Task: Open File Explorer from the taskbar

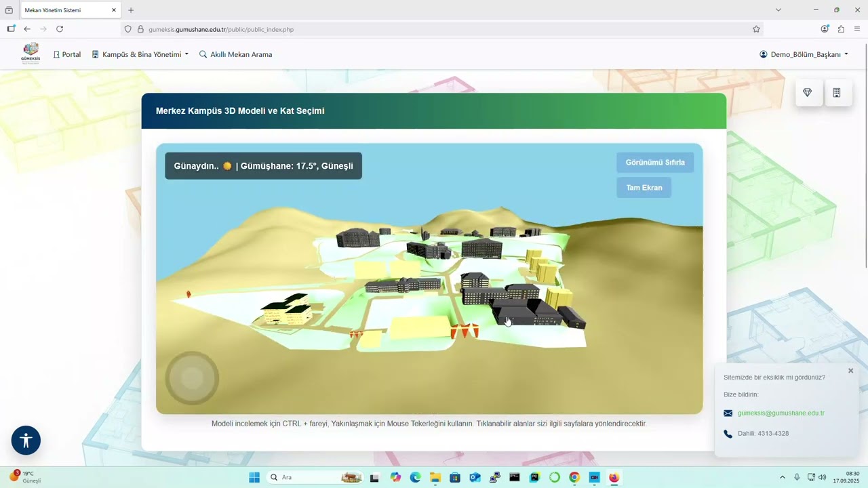Action: point(435,477)
